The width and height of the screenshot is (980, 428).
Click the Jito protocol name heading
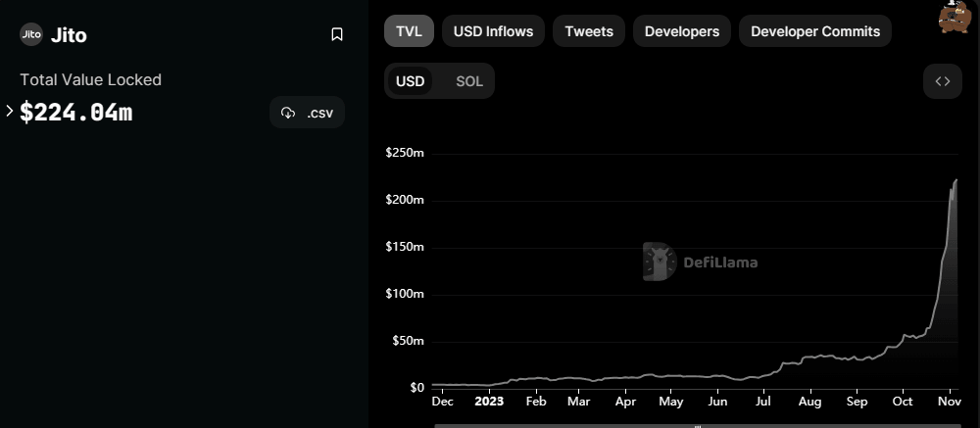click(69, 35)
